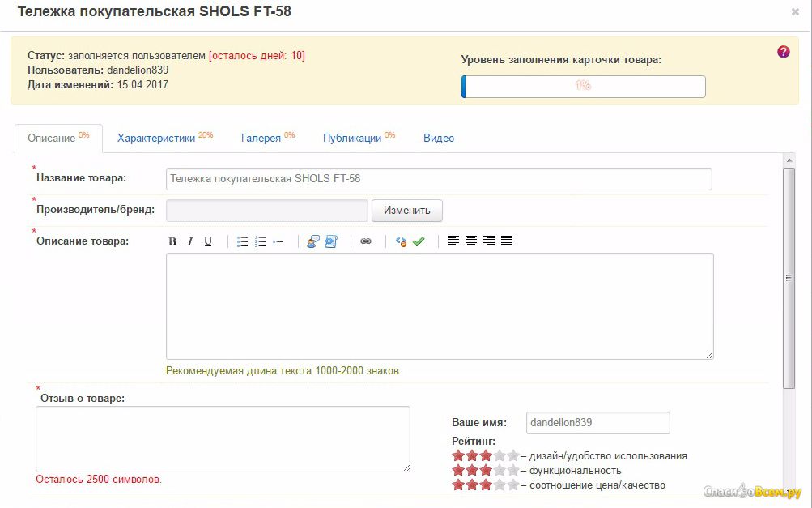Click the blue scroll document icon
812x508 pixels.
click(x=331, y=241)
